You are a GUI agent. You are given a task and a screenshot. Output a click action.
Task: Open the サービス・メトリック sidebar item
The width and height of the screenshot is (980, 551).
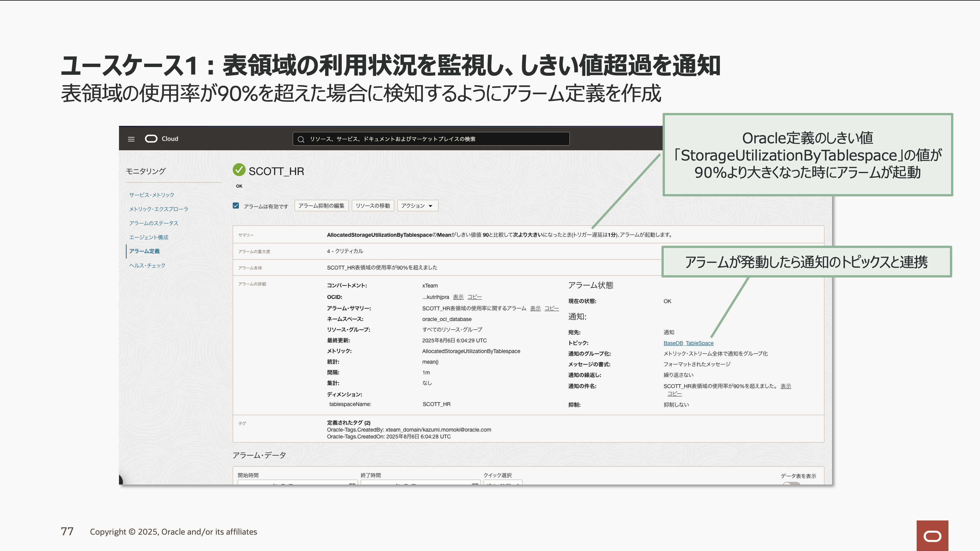(151, 195)
